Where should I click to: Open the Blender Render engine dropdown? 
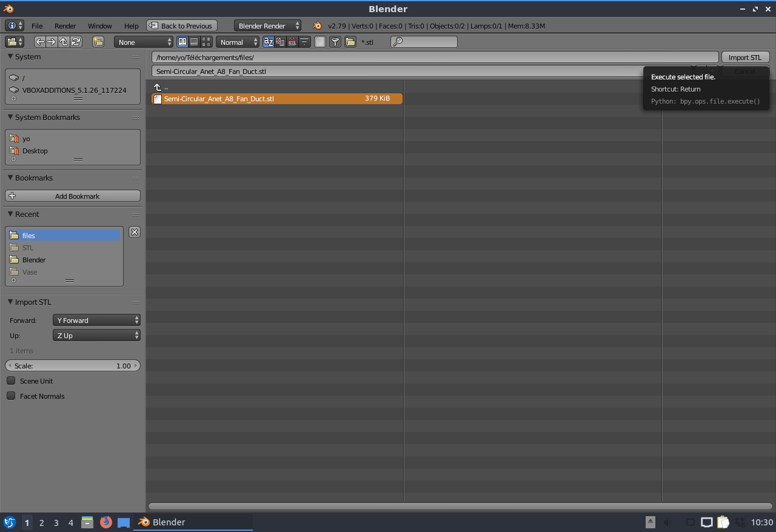pos(267,25)
